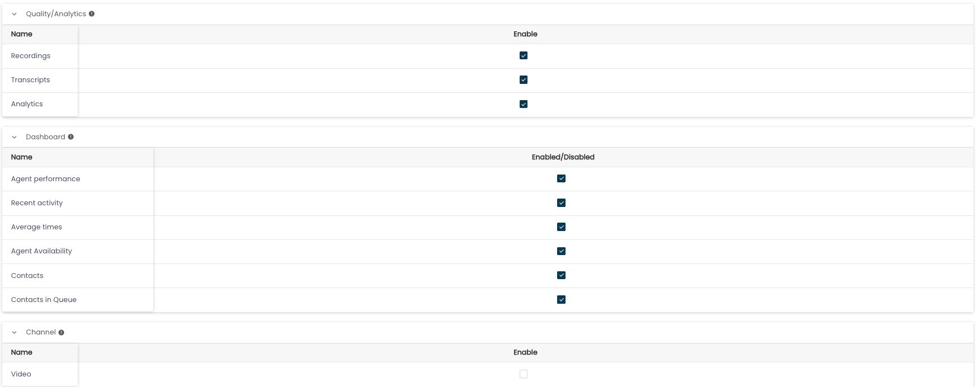Click the Name header in Quality/Analytics table

pos(22,34)
